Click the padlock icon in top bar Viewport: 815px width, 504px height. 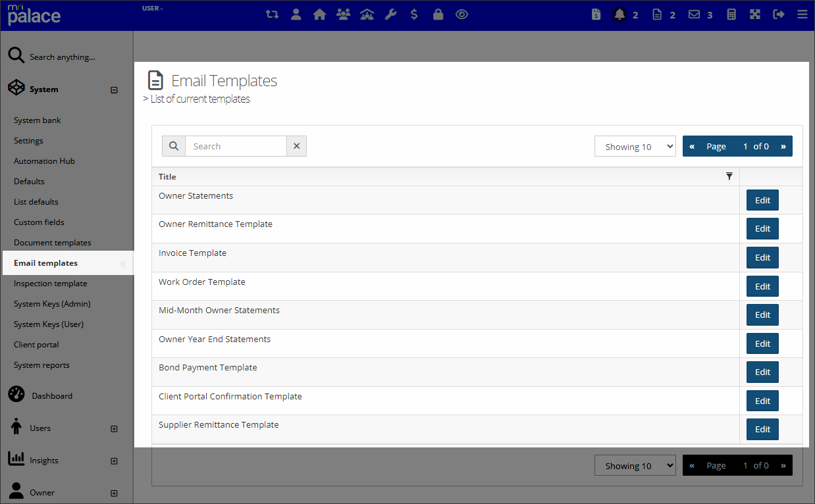(x=438, y=14)
